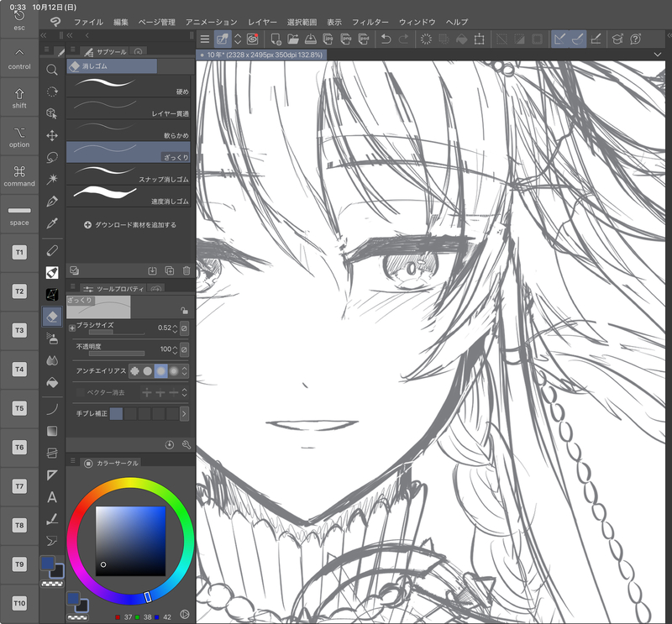Open the レイヤー menu

pos(262,22)
